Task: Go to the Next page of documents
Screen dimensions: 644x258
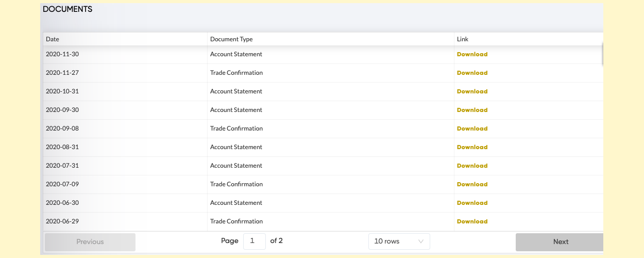Action: pyautogui.click(x=560, y=241)
